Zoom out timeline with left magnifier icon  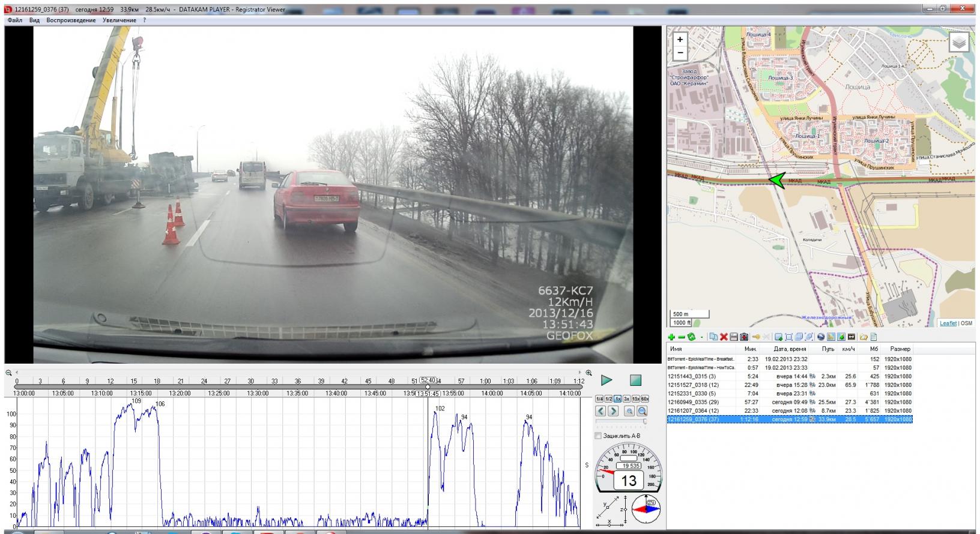point(8,373)
